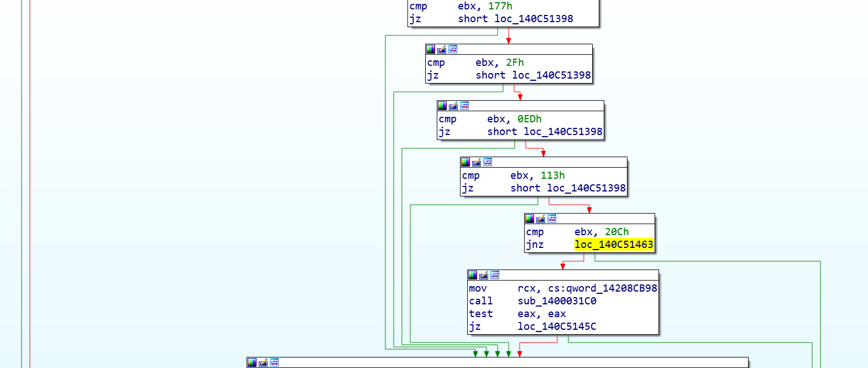
Task: Click the node color icon on the bottom wide block
Action: pos(252,362)
